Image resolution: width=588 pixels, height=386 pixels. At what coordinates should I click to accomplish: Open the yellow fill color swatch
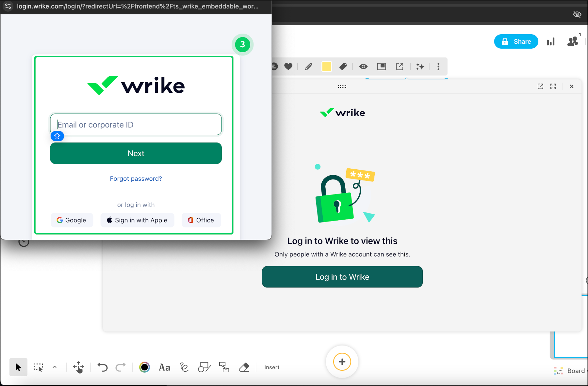(327, 67)
